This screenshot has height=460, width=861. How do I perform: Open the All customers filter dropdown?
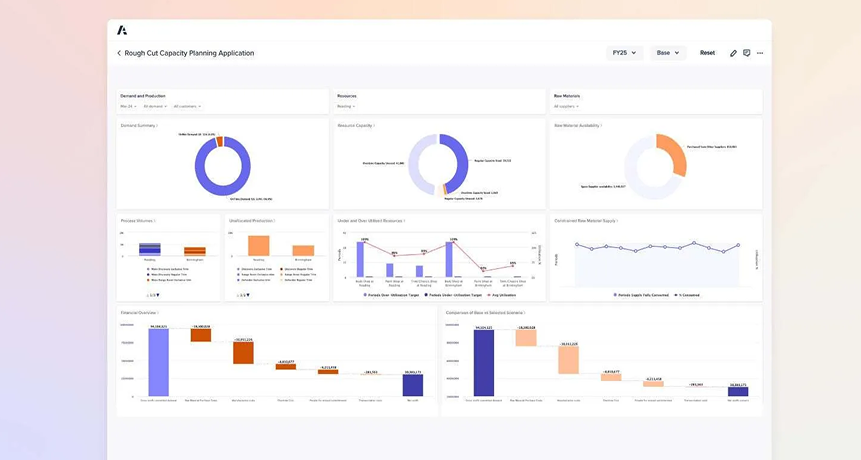(x=187, y=106)
